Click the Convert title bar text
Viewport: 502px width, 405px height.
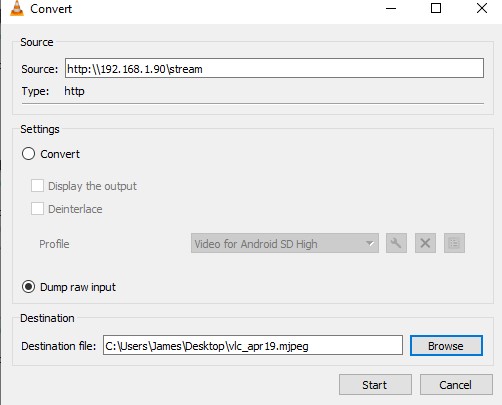point(51,9)
